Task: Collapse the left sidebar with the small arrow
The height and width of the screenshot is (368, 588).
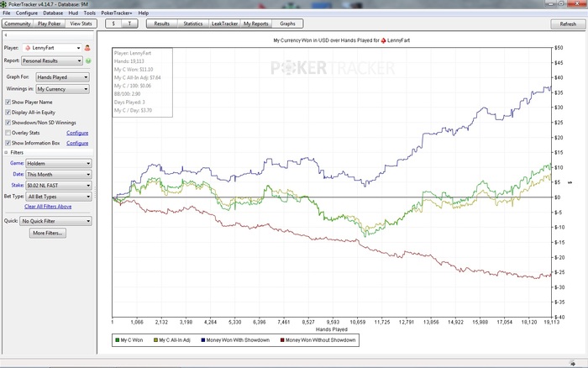Action: [x=6, y=35]
